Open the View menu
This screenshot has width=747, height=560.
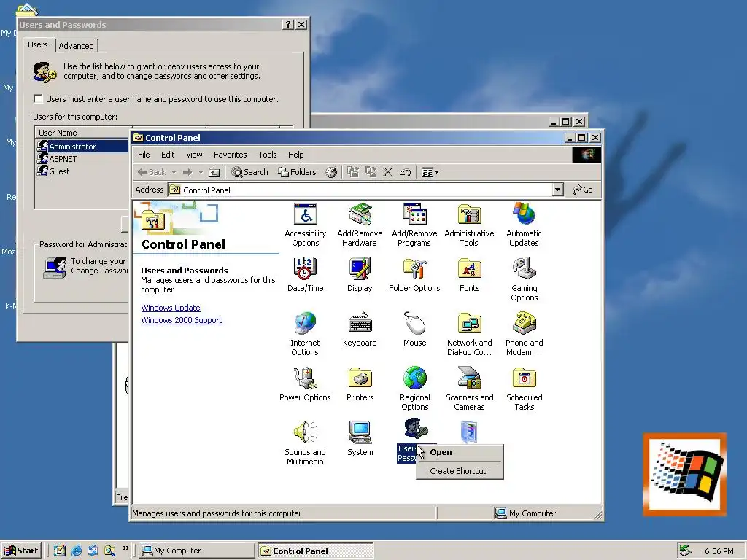coord(194,155)
